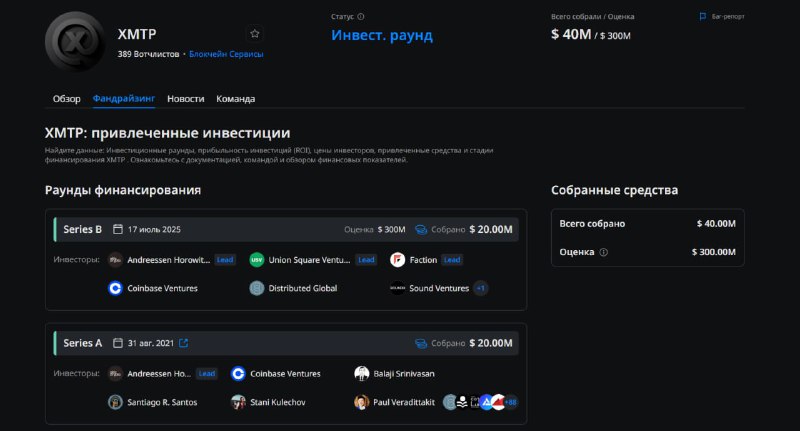Image resolution: width=800 pixels, height=431 pixels.
Task: Click the info icon next to Статус
Action: point(361,16)
